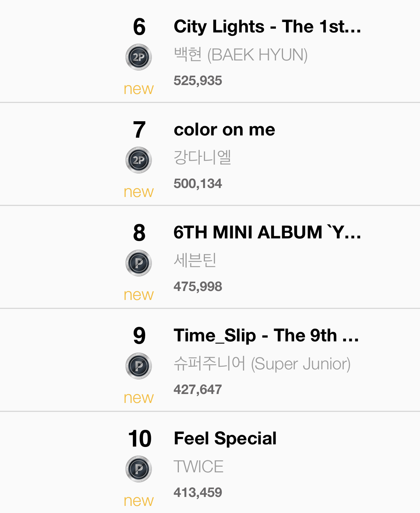The height and width of the screenshot is (513, 420).
Task: Select artist name TWICE
Action: point(199,467)
